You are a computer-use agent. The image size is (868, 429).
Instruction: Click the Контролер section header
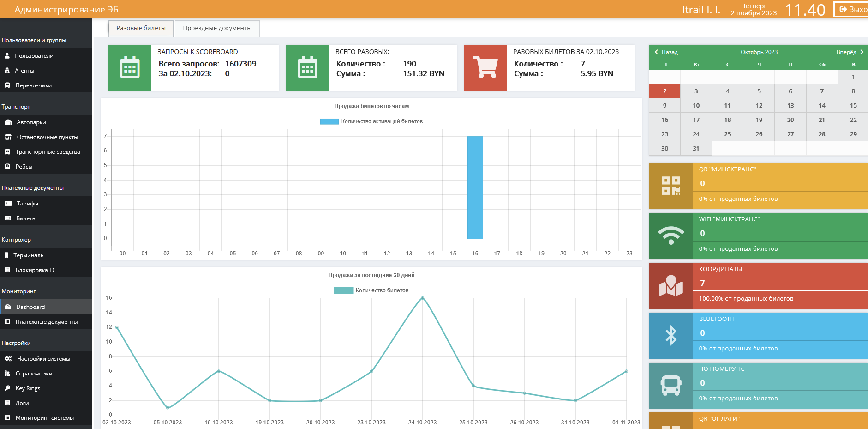[16, 240]
